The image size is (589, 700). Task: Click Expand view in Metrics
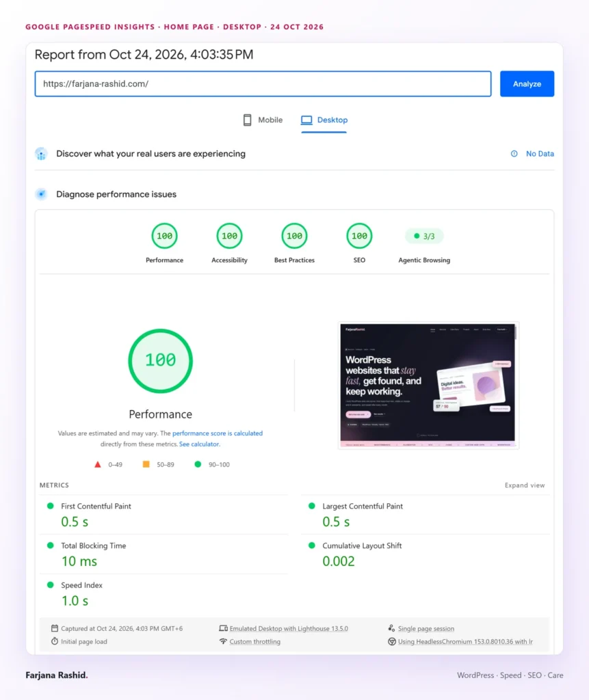tap(525, 485)
